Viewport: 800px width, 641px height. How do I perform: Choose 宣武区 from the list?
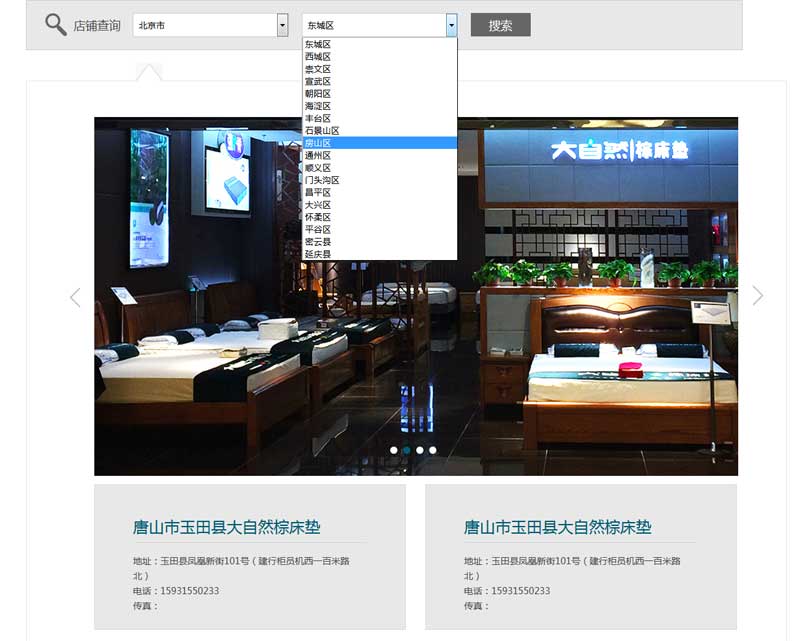380,81
